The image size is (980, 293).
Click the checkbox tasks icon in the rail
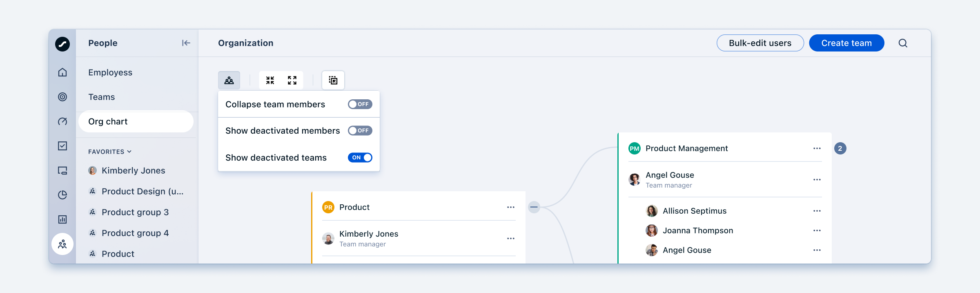click(x=62, y=146)
